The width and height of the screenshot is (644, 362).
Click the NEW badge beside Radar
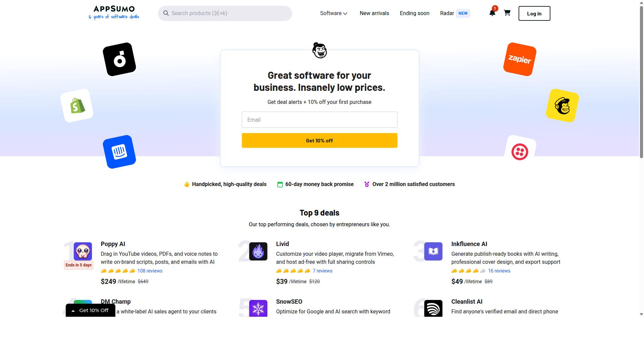(x=463, y=13)
